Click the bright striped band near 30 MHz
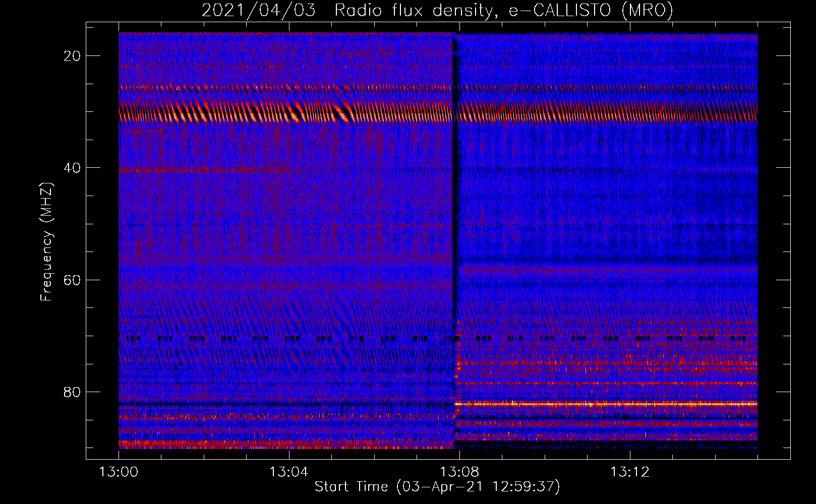 click(438, 111)
